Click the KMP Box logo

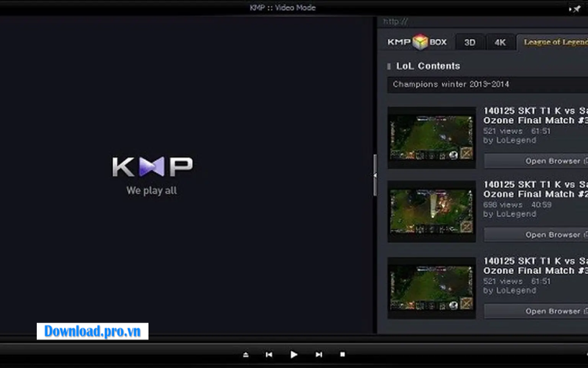coord(417,42)
